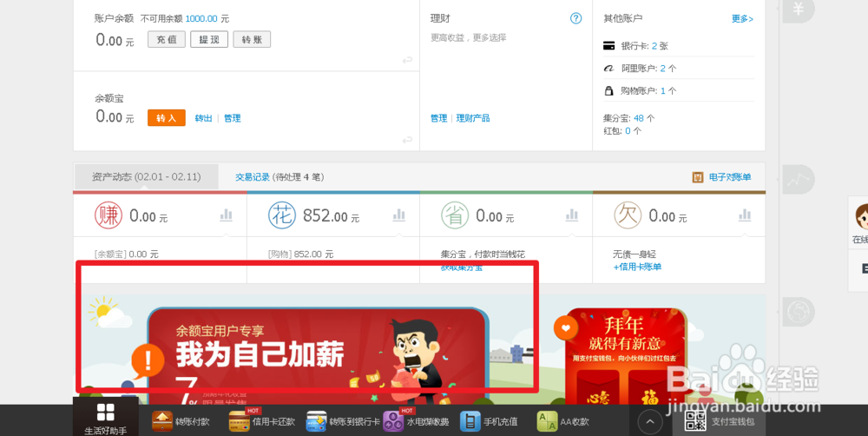This screenshot has height=436, width=868.
Task: Click the Ali account icon beside 阿里账户
Action: point(609,68)
